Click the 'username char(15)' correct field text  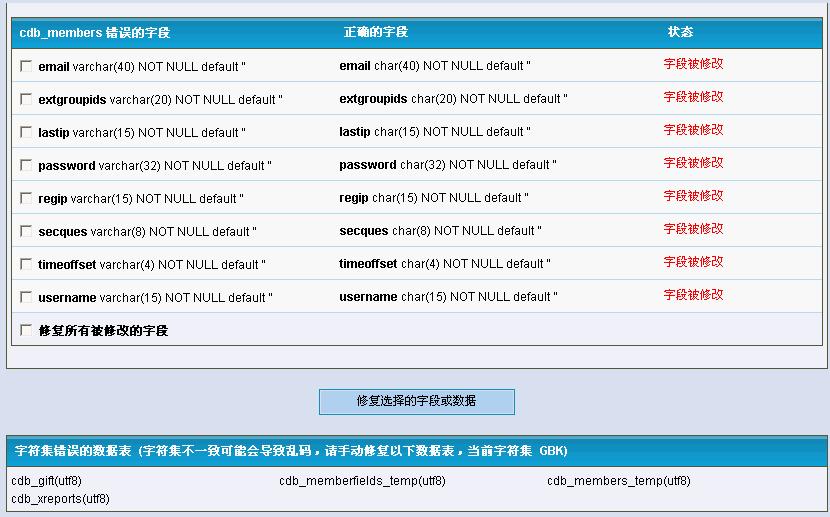(x=448, y=297)
